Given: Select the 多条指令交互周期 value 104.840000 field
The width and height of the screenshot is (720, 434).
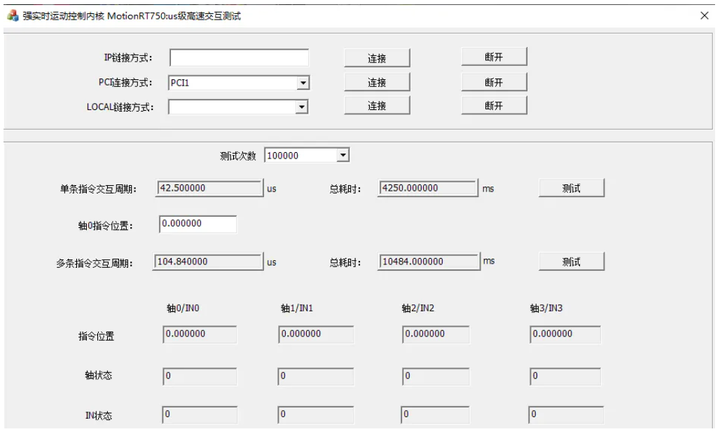Looking at the screenshot, I should tap(208, 262).
